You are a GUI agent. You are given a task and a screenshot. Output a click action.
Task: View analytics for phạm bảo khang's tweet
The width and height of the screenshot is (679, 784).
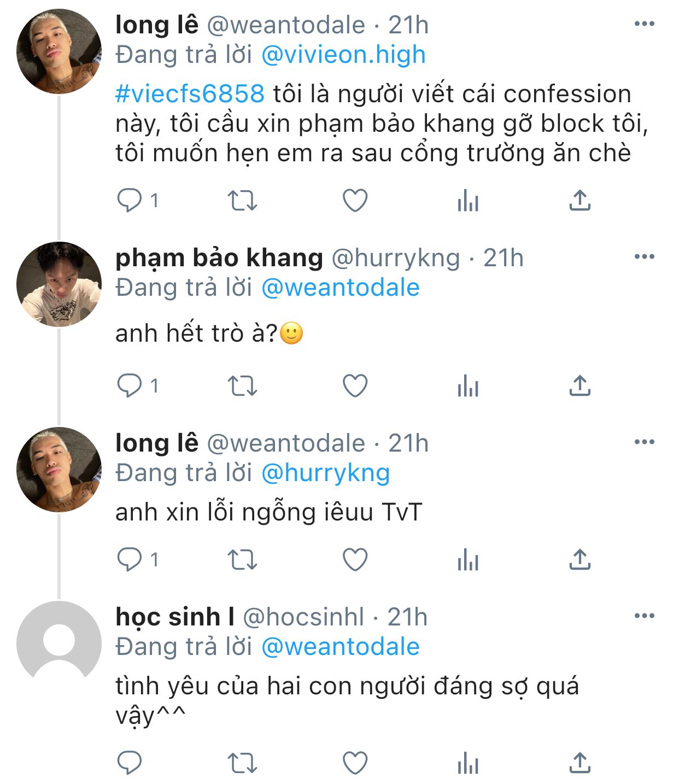[x=468, y=387]
